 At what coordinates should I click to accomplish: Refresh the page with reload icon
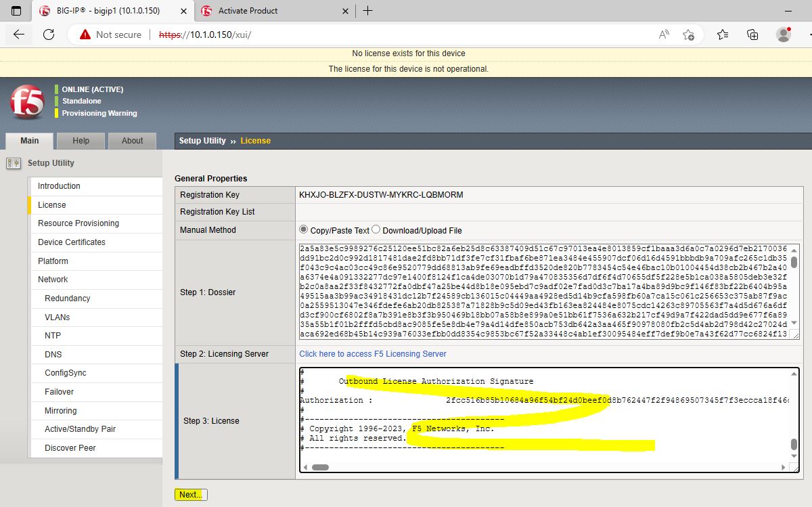[x=49, y=35]
